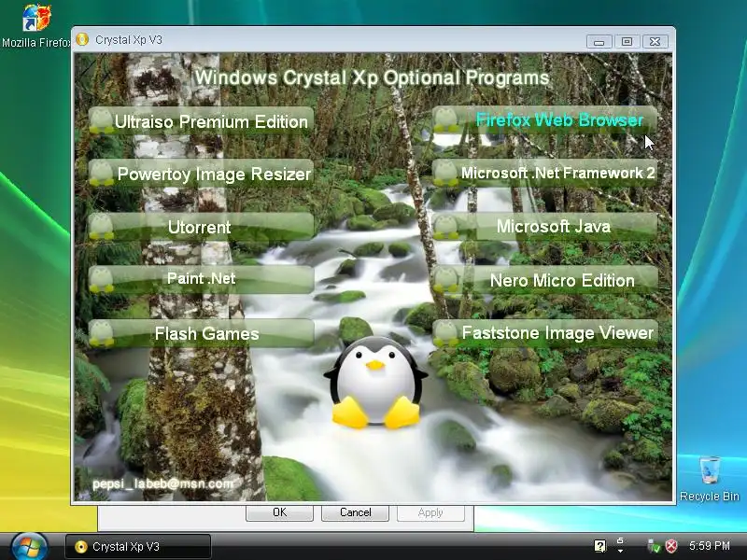Click the network computer tray icon

click(x=653, y=546)
